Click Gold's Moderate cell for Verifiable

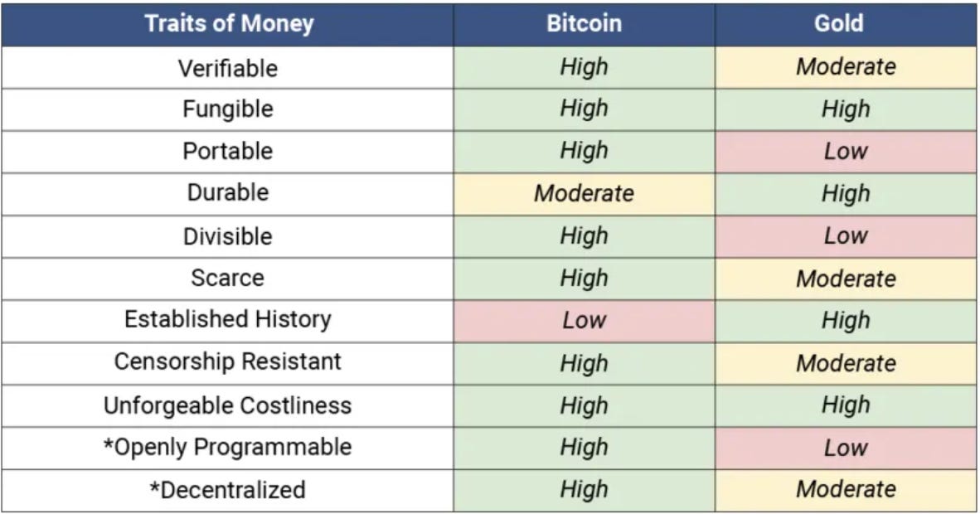click(x=846, y=67)
